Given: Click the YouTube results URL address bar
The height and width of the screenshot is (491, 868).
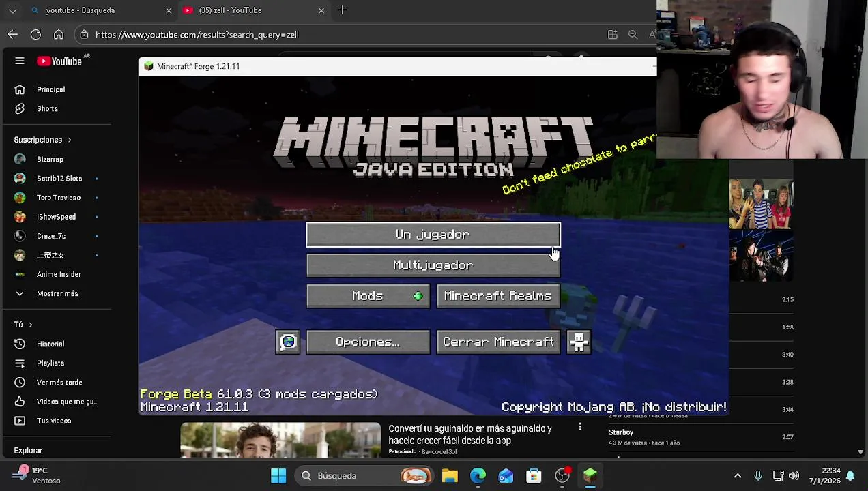Looking at the screenshot, I should [197, 35].
